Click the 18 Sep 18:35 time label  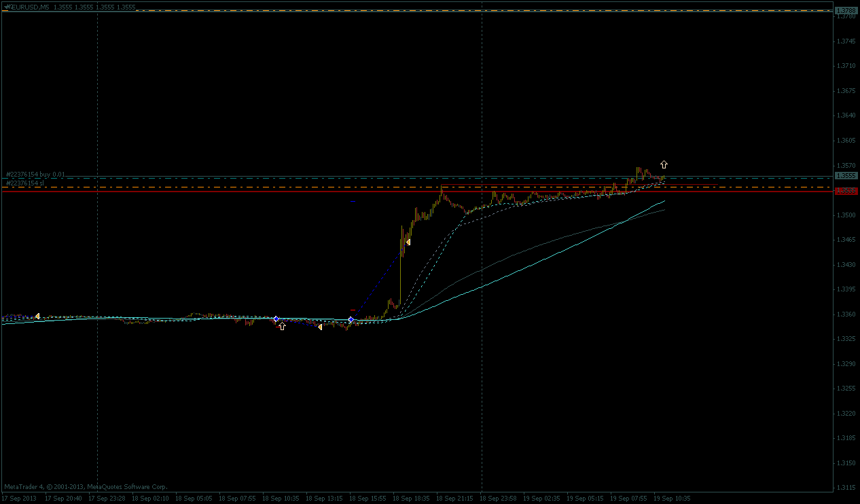(411, 498)
